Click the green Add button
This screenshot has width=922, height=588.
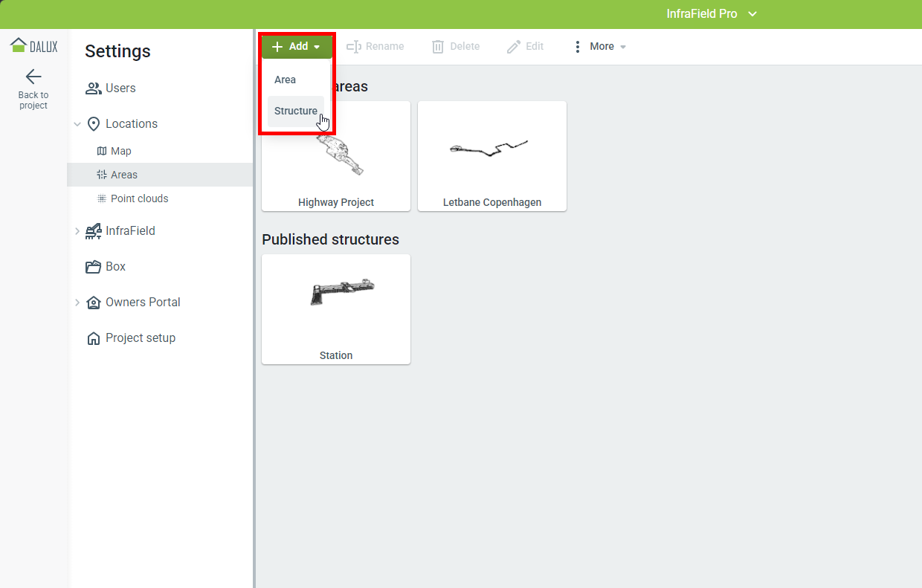point(297,47)
